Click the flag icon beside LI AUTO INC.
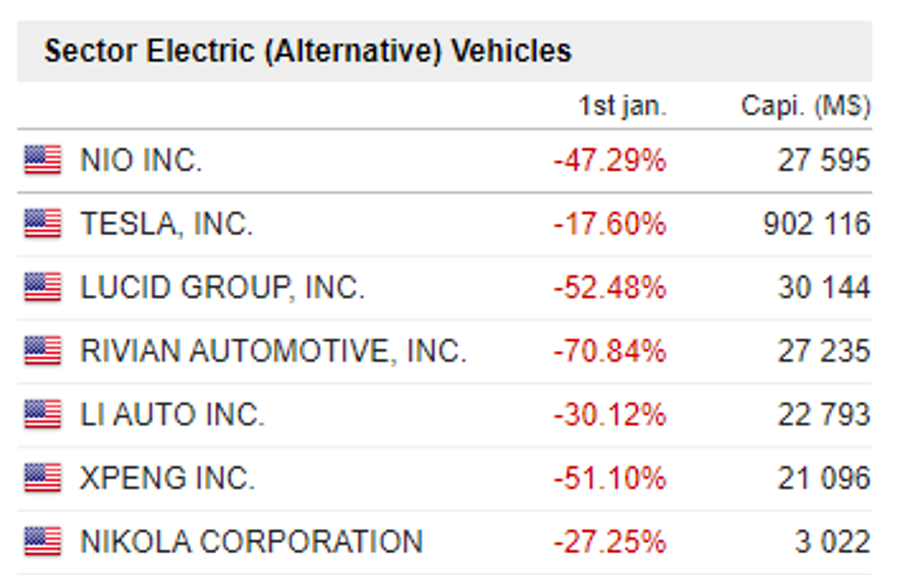The image size is (900, 575). [43, 414]
